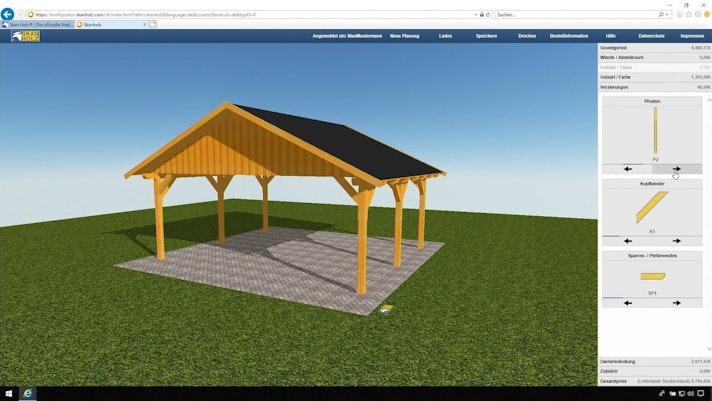Screen dimensions: 712x401
Task: Show previous Kopfbänder option arrow
Action: (628, 241)
